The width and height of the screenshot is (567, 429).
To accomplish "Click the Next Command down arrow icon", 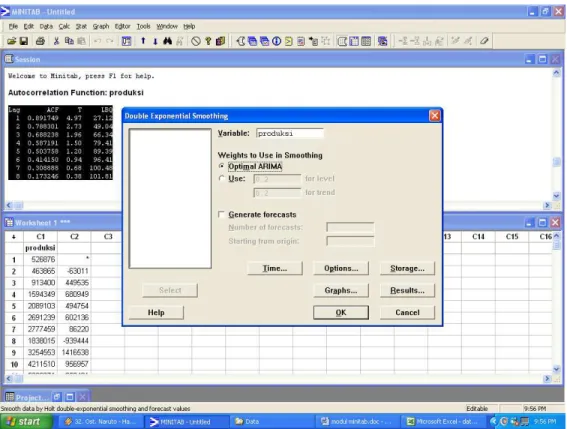I will coord(155,41).
